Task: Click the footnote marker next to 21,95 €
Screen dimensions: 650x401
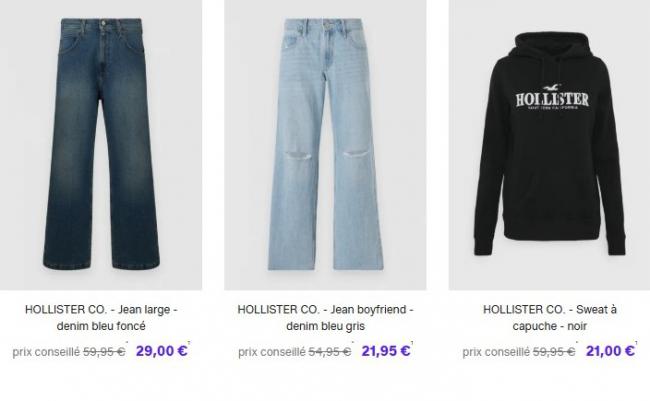Action: coord(412,343)
